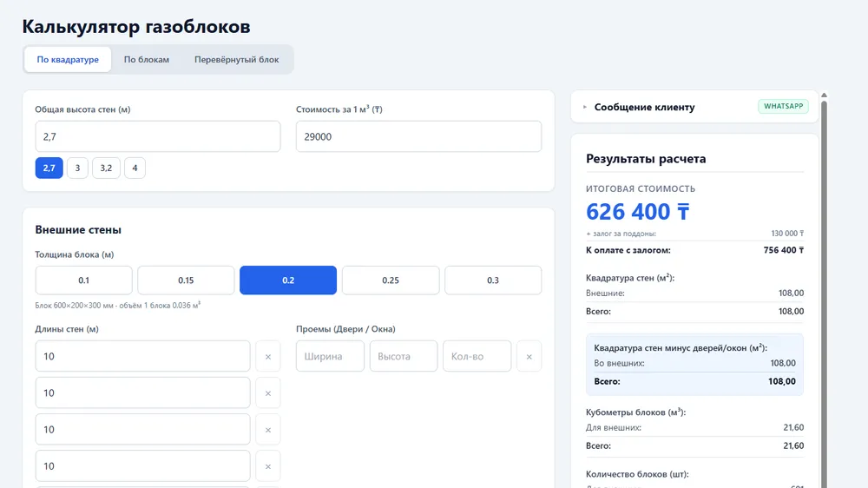The height and width of the screenshot is (488, 868).
Task: Remove the third wall length row
Action: (268, 429)
